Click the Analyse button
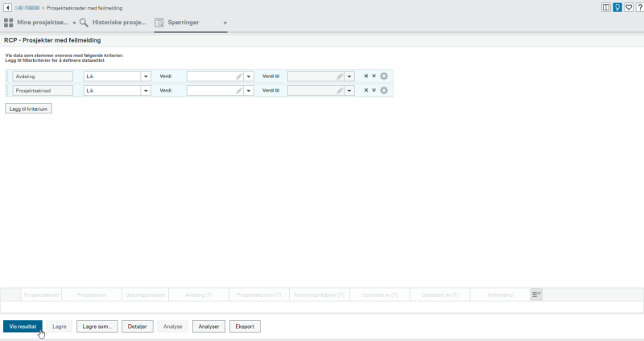This screenshot has height=341, width=644. click(x=172, y=327)
